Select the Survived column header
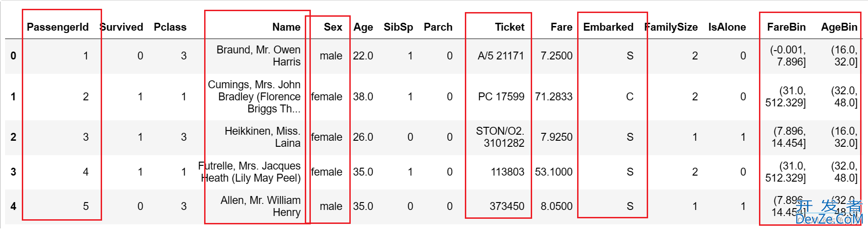 click(122, 27)
